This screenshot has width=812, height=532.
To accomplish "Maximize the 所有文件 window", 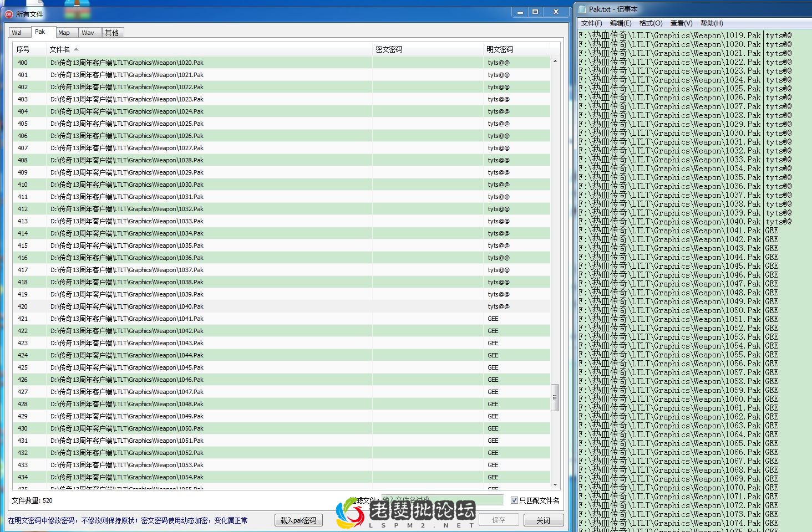I will (536, 12).
